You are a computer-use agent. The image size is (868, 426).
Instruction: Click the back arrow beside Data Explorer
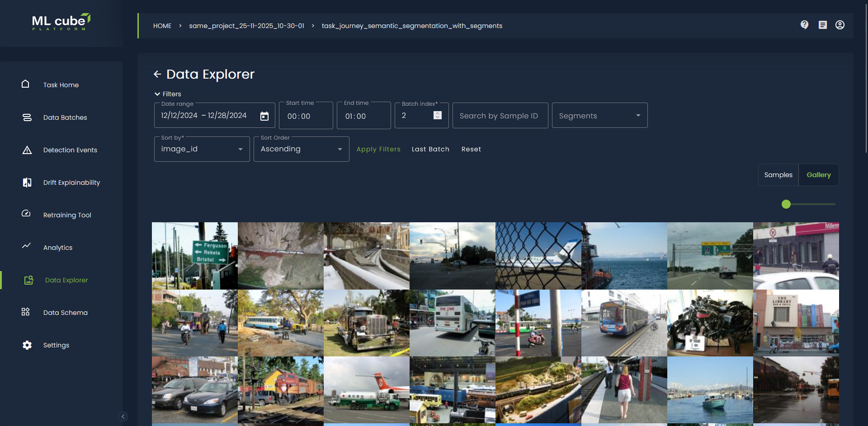coord(157,74)
